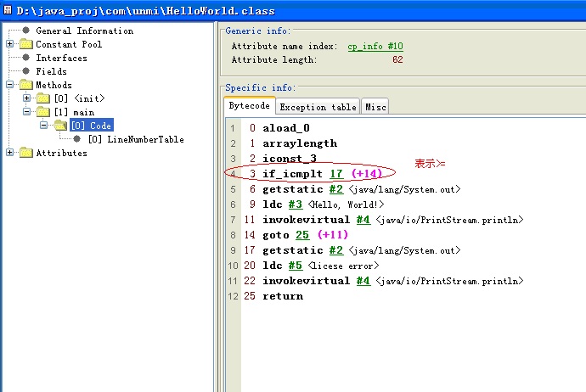Select Interfaces in the tree
586x392 pixels.
click(62, 58)
